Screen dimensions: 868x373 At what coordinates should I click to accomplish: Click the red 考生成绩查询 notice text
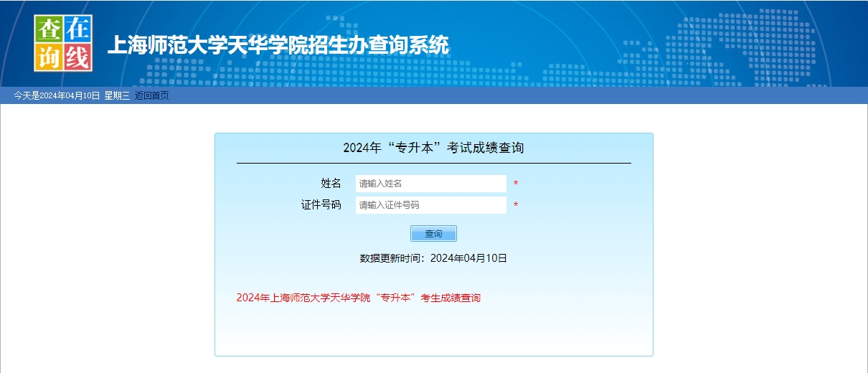[358, 298]
